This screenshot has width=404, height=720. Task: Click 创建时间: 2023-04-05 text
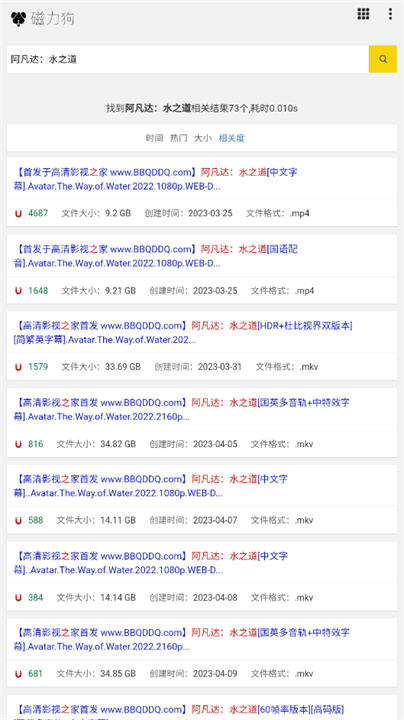point(193,444)
